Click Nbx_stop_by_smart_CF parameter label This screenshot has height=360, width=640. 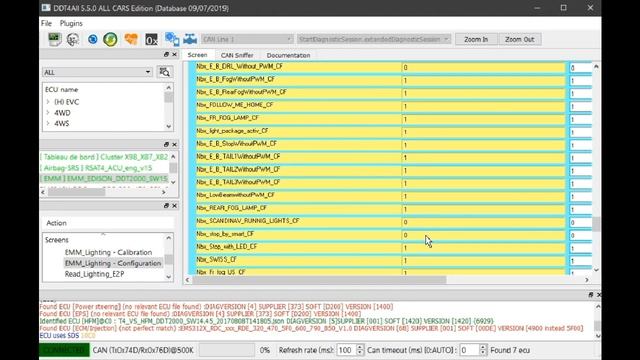click(225, 234)
